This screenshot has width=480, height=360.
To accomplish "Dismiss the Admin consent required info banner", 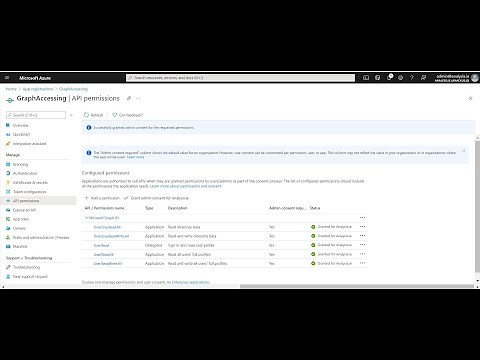I will 464,151.
